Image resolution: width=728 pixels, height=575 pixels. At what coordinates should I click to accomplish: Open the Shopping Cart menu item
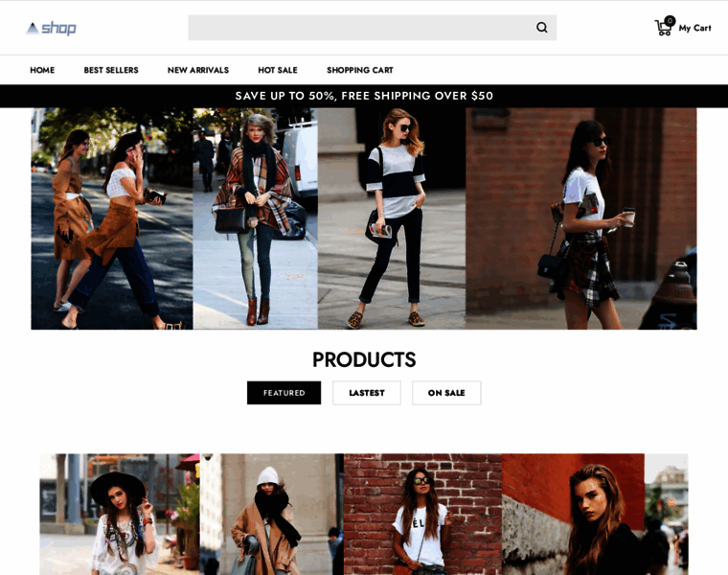click(x=360, y=70)
